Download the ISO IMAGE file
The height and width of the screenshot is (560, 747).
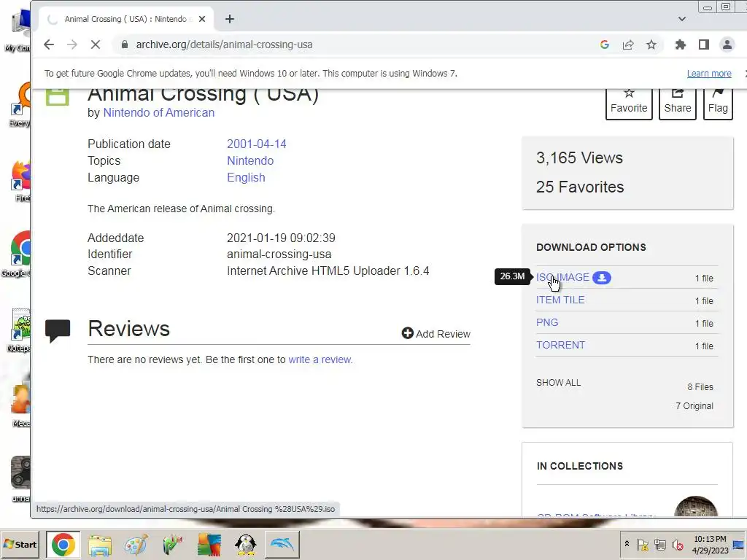562,277
